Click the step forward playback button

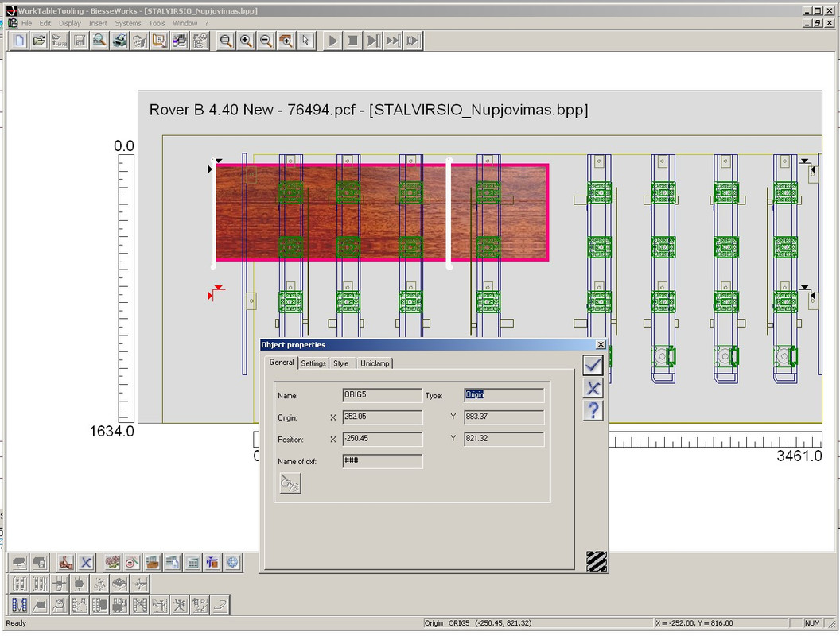373,41
